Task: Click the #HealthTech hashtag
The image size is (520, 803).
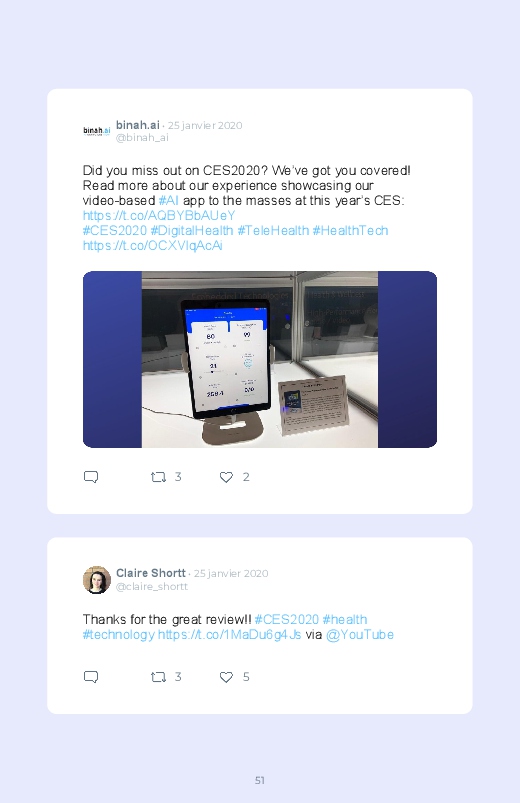Action: click(x=350, y=231)
